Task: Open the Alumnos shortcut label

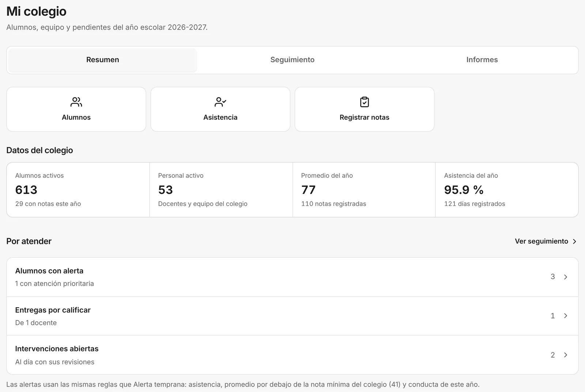Action: tap(76, 117)
